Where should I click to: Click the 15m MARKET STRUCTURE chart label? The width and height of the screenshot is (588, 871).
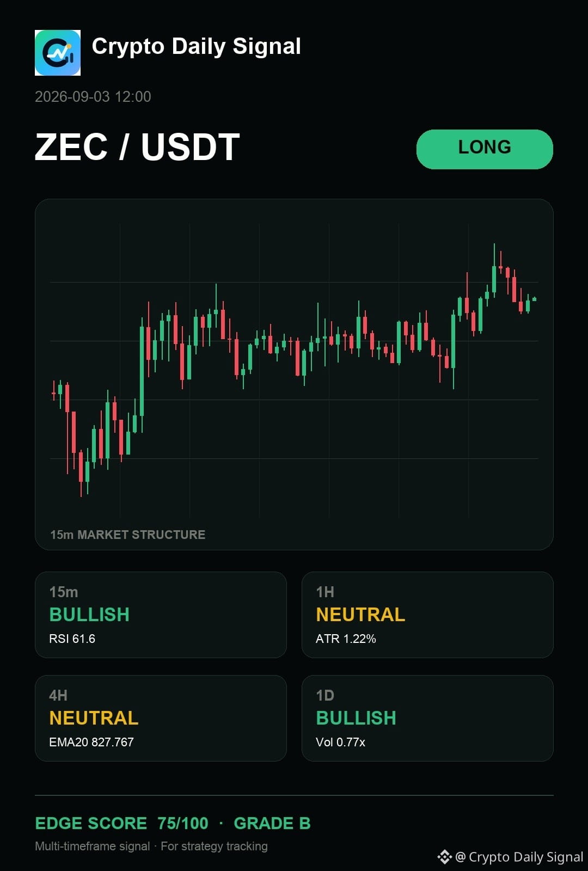click(x=128, y=535)
